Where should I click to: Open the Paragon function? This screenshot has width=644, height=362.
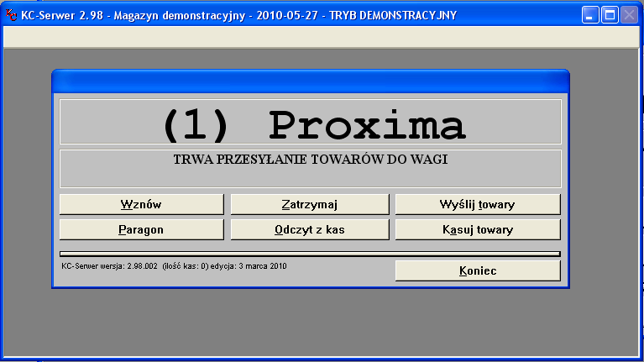142,229
